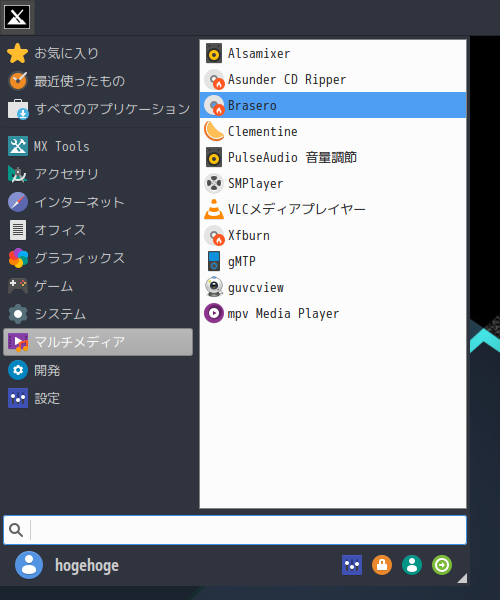
Task: Select the オフィス document icon
Action: point(18,230)
